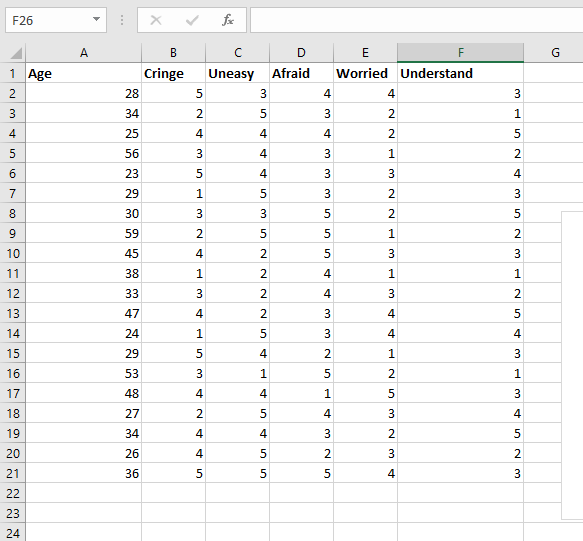The width and height of the screenshot is (583, 541).
Task: Select row 21 header
Action: coord(13,473)
